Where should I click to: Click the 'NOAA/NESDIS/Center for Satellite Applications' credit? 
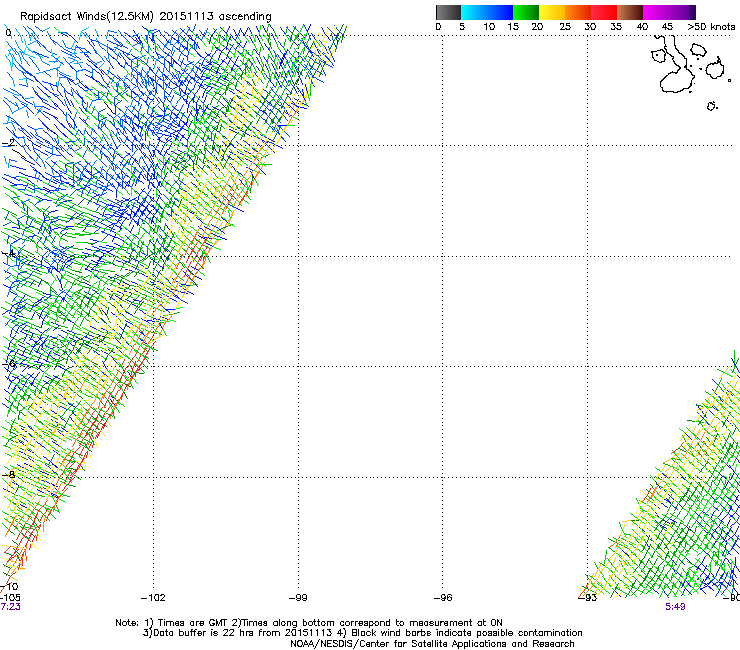[x=432, y=644]
